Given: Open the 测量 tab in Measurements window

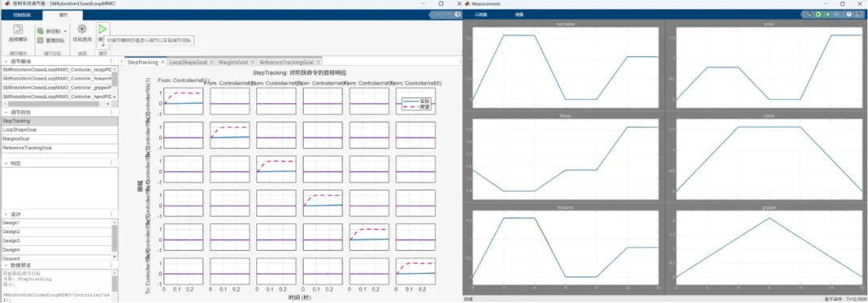Looking at the screenshot, I should pyautogui.click(x=519, y=14).
